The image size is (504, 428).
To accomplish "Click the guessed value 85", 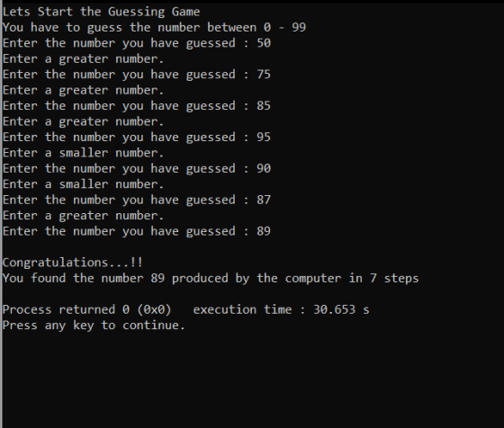I will [x=264, y=105].
